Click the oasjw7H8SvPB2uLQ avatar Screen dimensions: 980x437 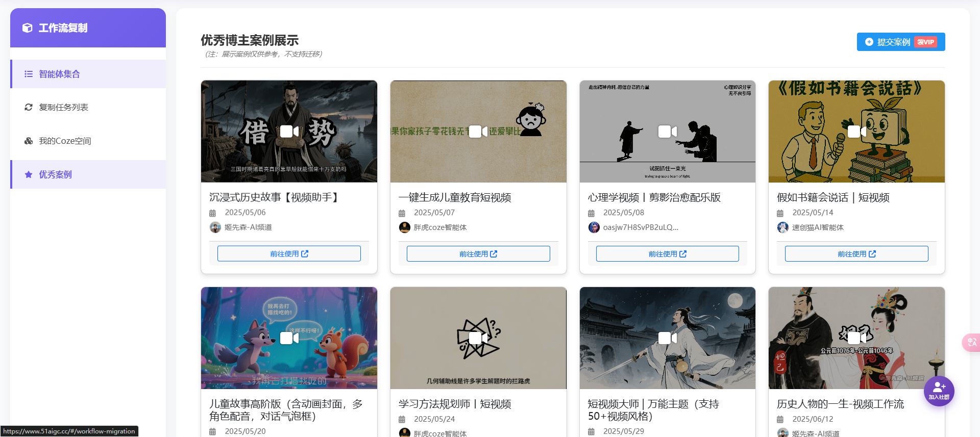[x=594, y=227]
